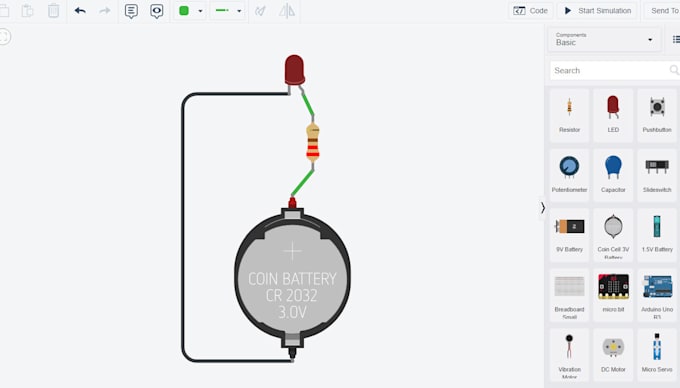
Task: Click the Delete trash icon
Action: tap(53, 10)
